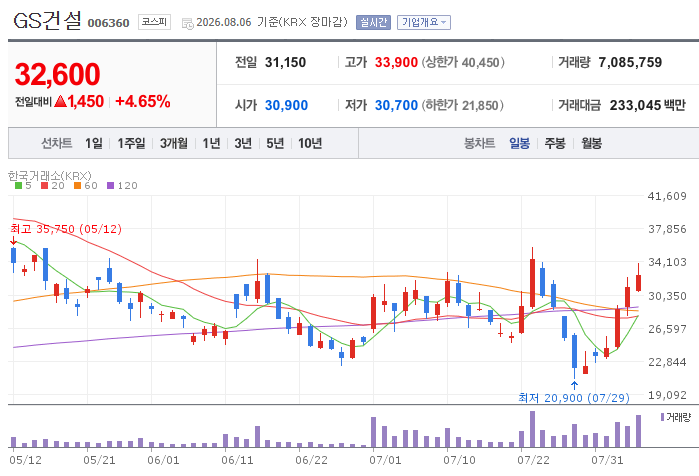The width and height of the screenshot is (699, 476).
Task: Switch to the 주봉 candlestick chart
Action: pyautogui.click(x=555, y=144)
